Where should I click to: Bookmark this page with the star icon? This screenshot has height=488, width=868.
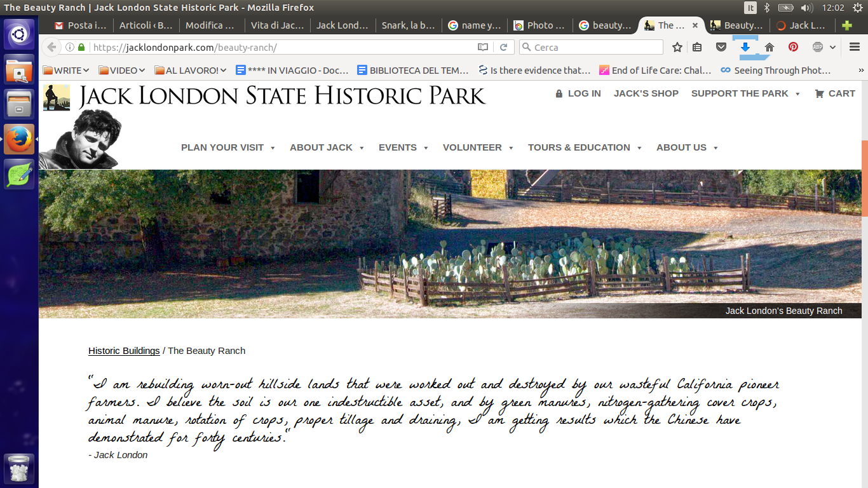coord(677,47)
